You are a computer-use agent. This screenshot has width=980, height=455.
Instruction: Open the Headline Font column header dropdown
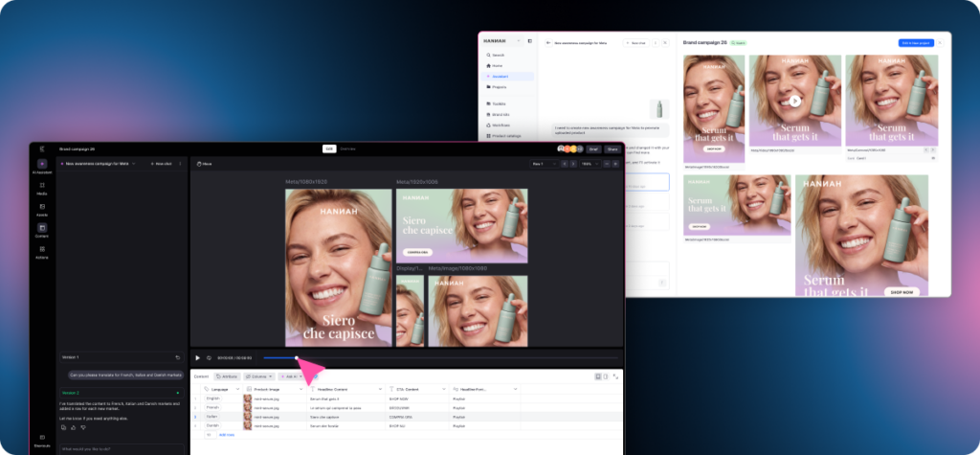(x=516, y=389)
